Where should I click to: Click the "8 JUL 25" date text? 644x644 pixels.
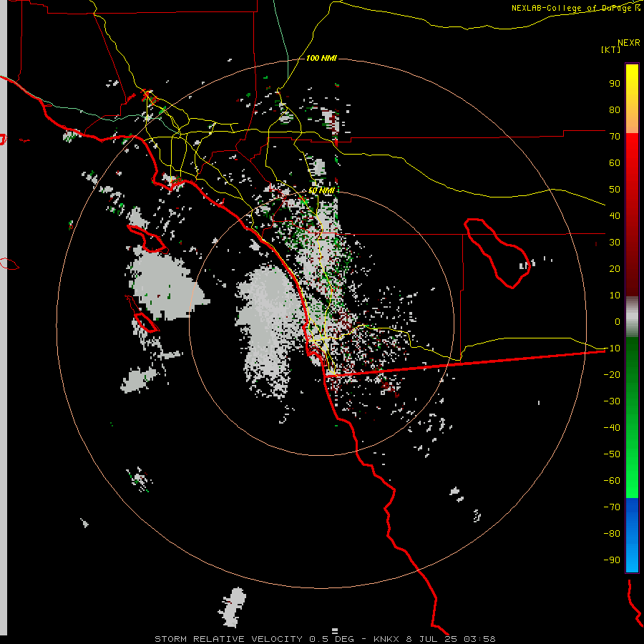pyautogui.click(x=431, y=639)
